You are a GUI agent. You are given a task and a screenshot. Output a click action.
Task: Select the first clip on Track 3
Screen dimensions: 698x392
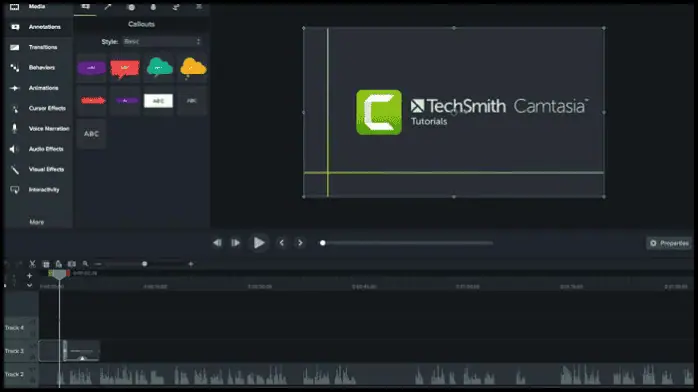[50, 351]
